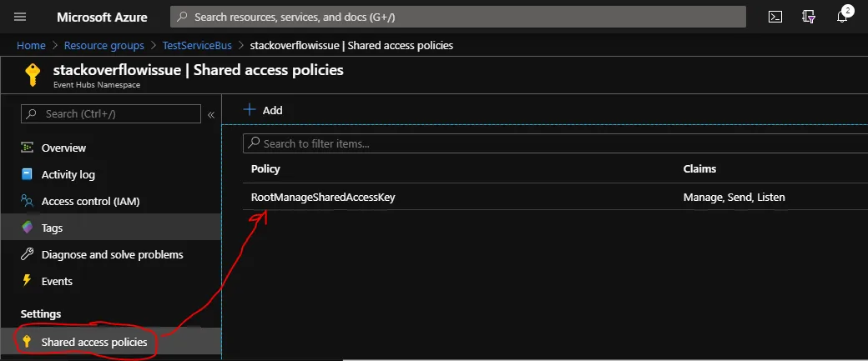Open the directory and subscription filter icon

click(808, 17)
